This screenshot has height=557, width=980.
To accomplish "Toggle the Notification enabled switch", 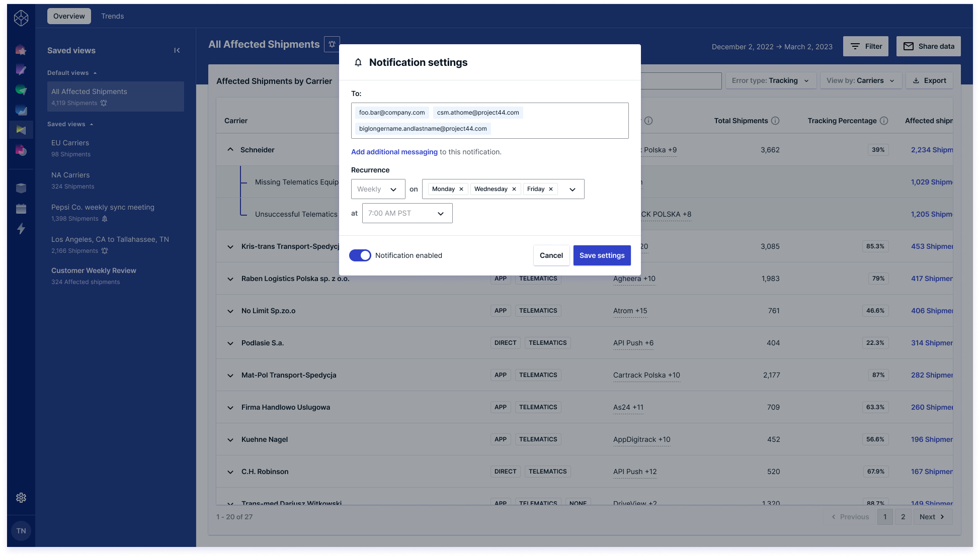I will [x=360, y=255].
